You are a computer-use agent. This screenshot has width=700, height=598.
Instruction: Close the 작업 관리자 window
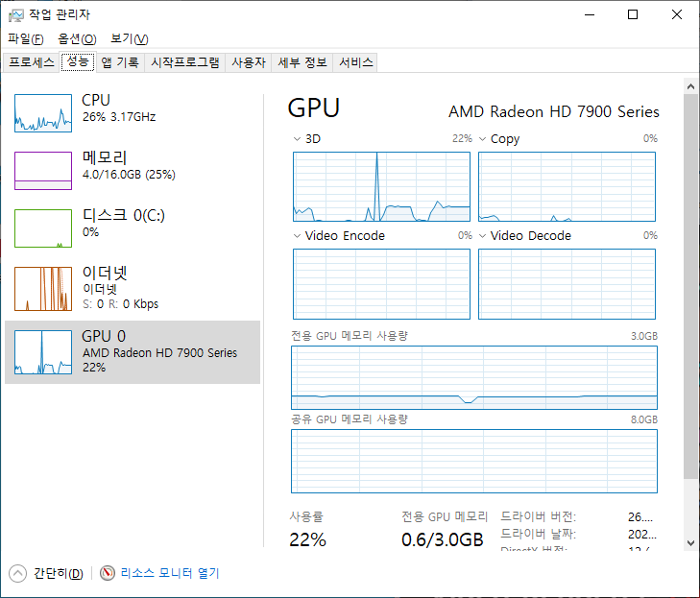point(677,14)
